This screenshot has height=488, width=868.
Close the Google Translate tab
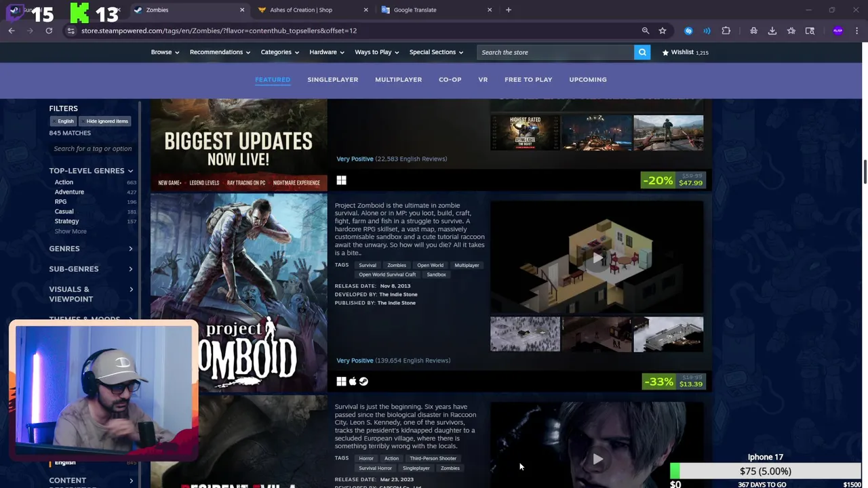490,9
